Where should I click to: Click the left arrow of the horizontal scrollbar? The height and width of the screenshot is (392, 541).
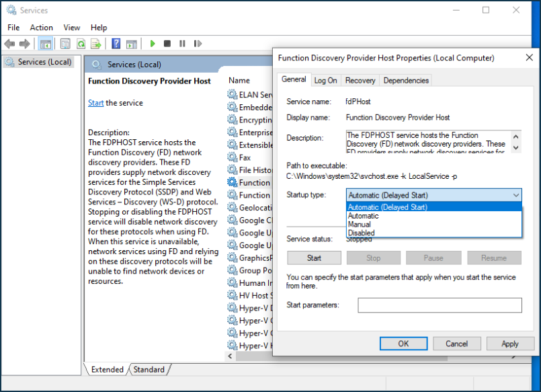pos(230,356)
